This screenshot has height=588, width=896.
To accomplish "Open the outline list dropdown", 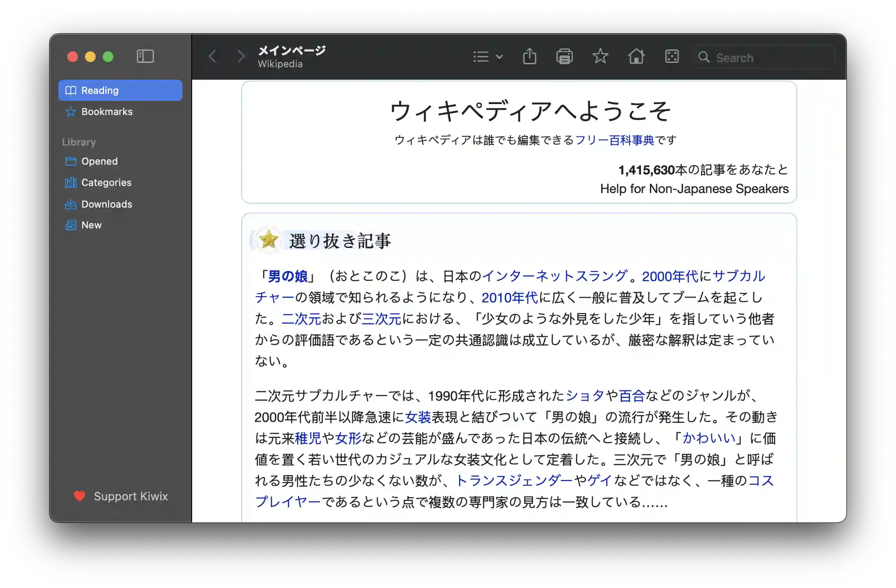I will pos(487,57).
